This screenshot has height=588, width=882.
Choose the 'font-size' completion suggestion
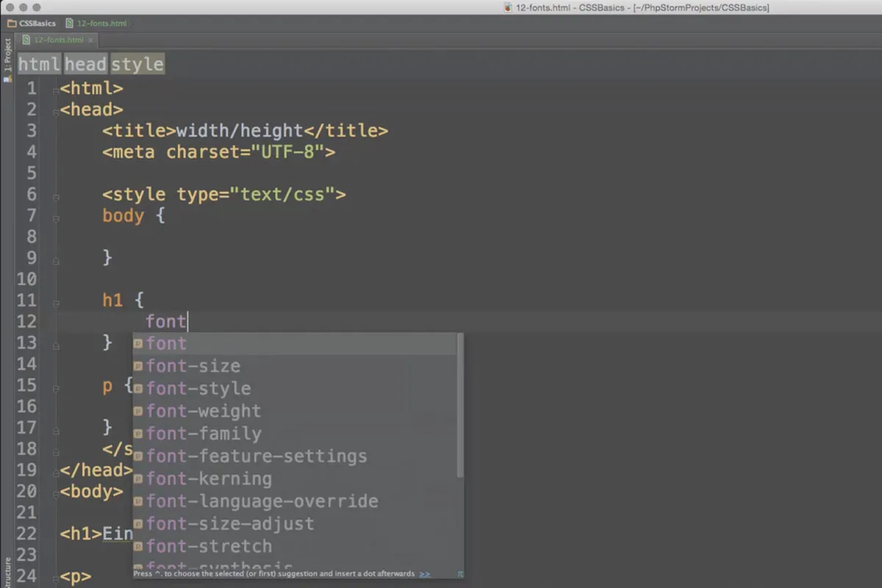[x=294, y=366]
